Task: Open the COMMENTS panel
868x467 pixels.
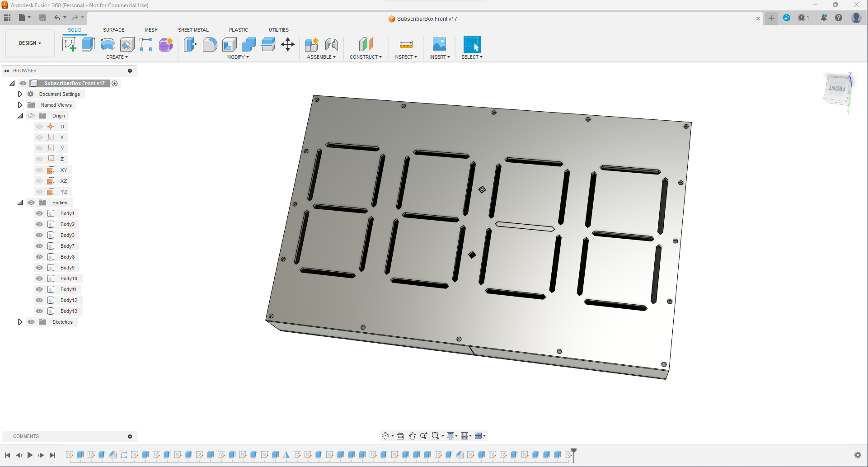Action: (25, 436)
